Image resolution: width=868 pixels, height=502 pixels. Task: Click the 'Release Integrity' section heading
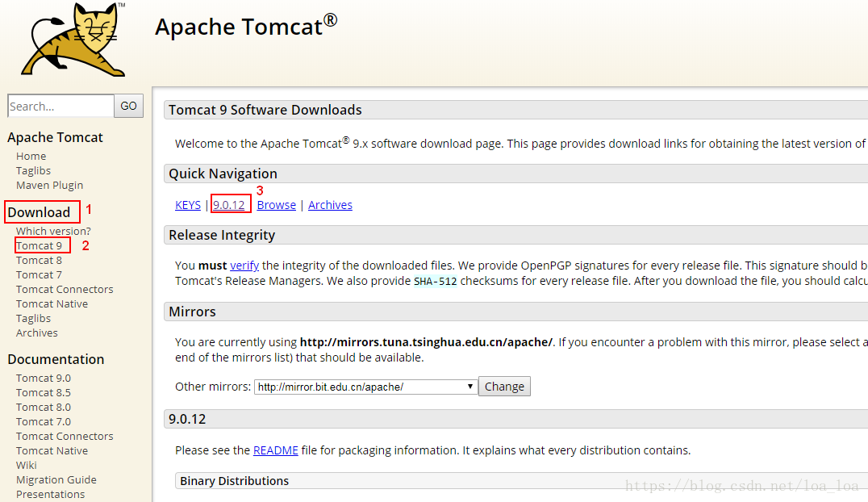(221, 235)
